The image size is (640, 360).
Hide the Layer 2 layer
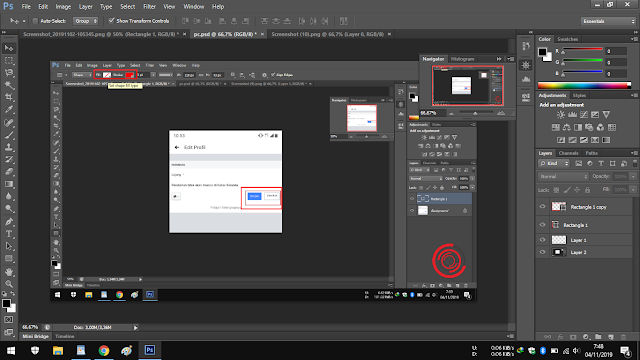tap(542, 252)
